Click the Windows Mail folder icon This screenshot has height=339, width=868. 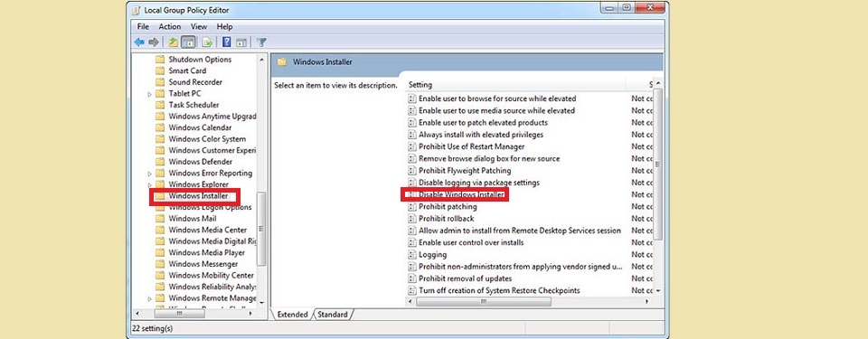[160, 218]
